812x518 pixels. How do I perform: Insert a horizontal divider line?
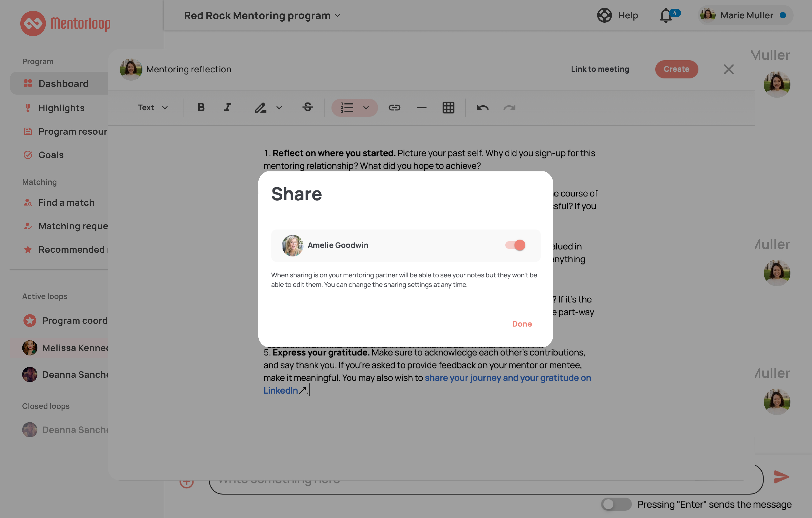point(421,107)
